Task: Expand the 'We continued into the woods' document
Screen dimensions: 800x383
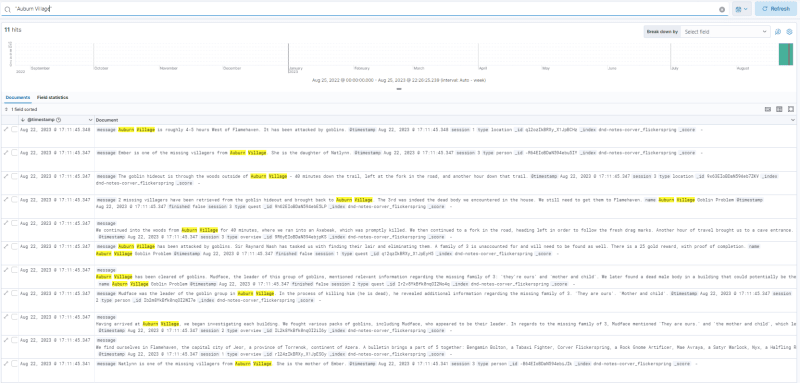Action: pos(6,223)
